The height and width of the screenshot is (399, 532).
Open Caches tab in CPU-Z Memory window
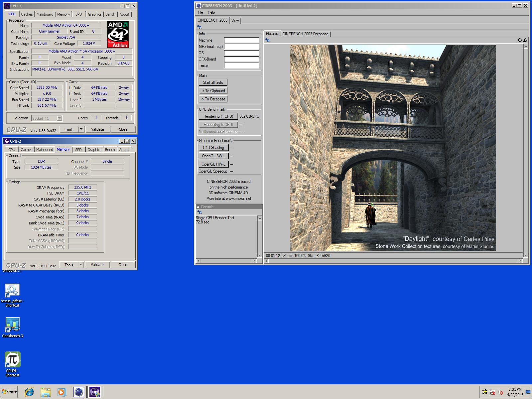(27, 150)
